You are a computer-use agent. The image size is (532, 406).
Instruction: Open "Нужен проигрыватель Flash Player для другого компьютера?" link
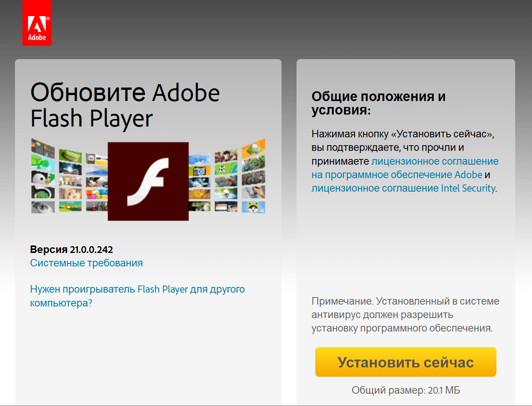click(x=137, y=289)
